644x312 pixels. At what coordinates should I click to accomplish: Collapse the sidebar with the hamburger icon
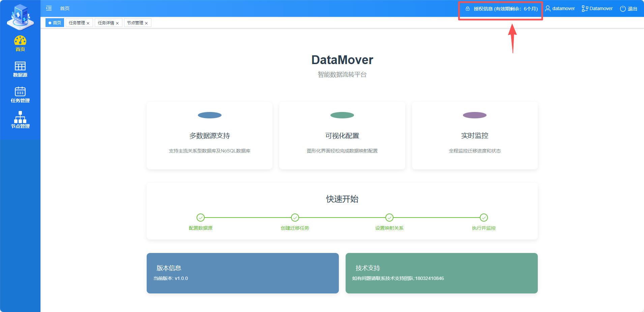click(49, 8)
